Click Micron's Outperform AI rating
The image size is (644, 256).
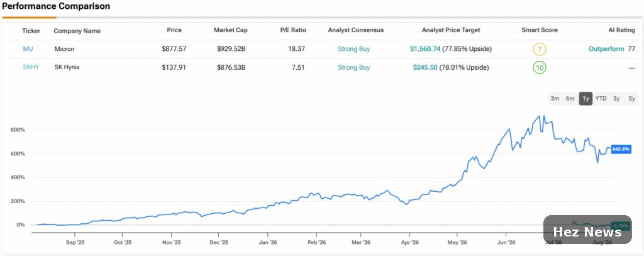click(x=607, y=49)
